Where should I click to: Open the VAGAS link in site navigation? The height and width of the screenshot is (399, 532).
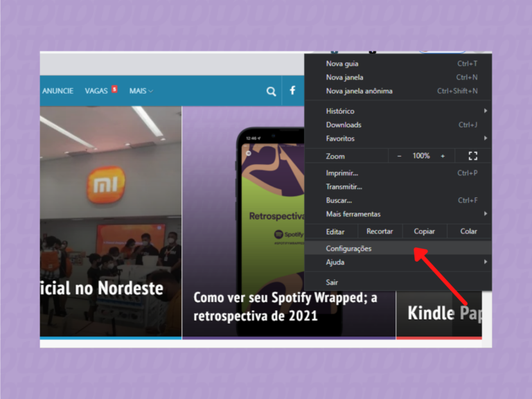(96, 91)
